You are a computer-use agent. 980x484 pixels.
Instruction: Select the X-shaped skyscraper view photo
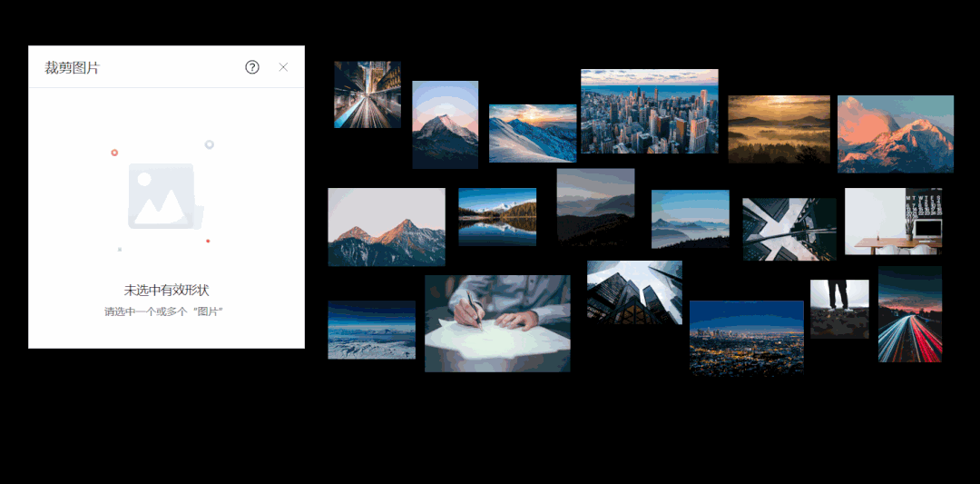click(789, 229)
